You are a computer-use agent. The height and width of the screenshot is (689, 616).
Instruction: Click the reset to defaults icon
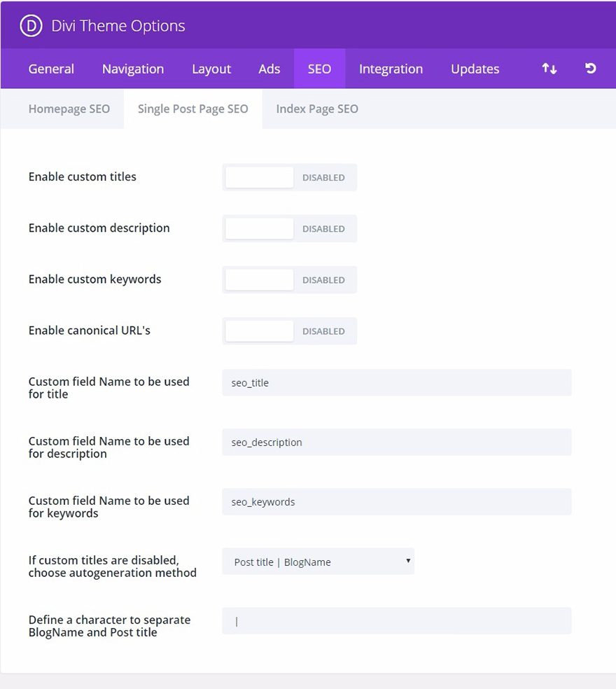pos(590,68)
